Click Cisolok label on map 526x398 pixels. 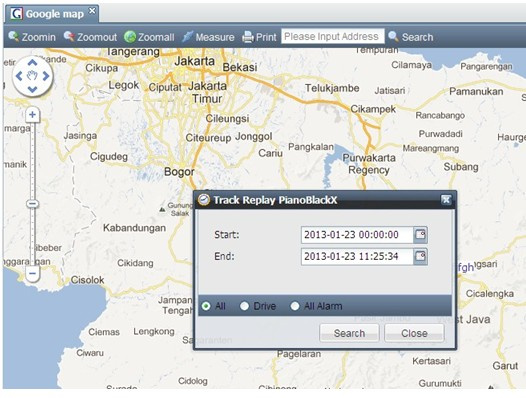87,280
